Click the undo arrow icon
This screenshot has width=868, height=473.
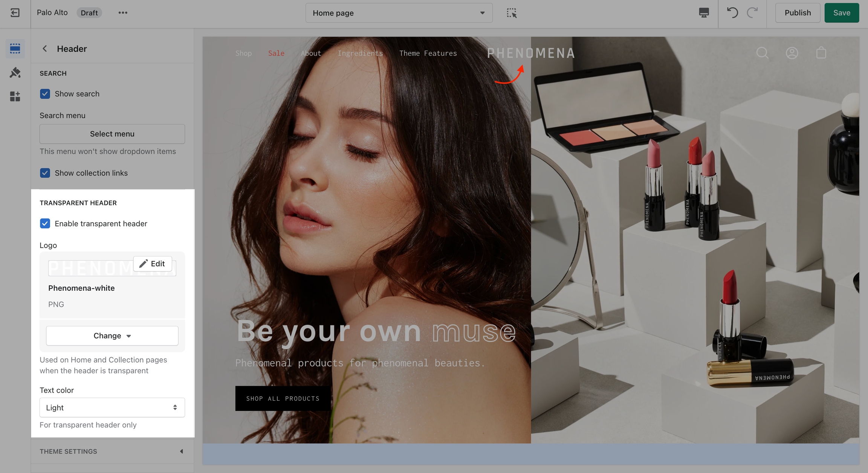pos(732,13)
